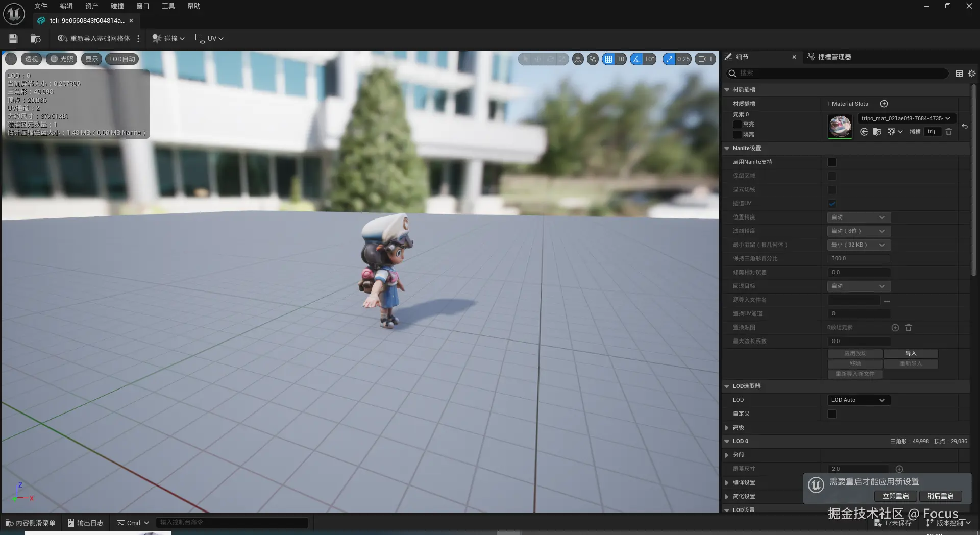Viewport: 980px width, 535px height.
Task: Clear the 置换贴图 array trash icon
Action: click(x=909, y=328)
